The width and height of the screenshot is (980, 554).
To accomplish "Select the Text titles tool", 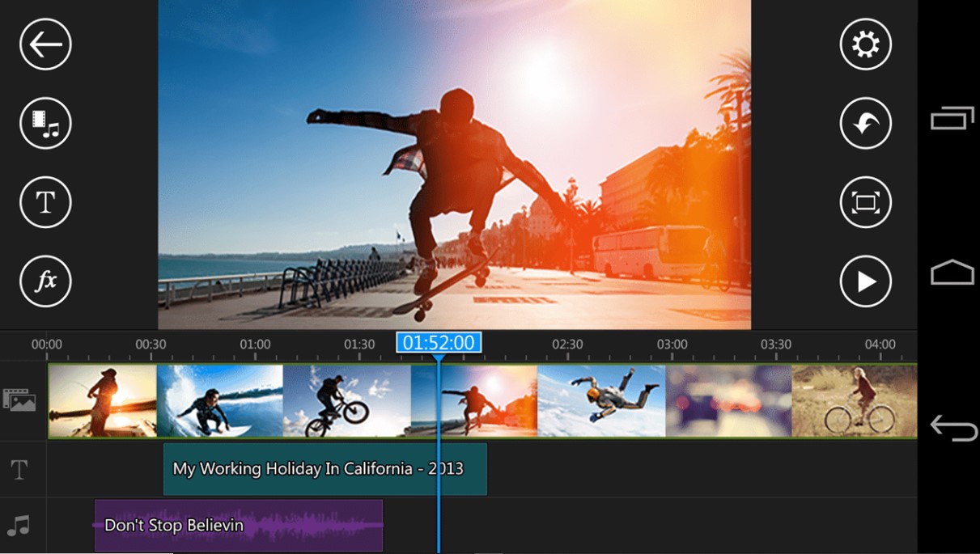I will 45,202.
